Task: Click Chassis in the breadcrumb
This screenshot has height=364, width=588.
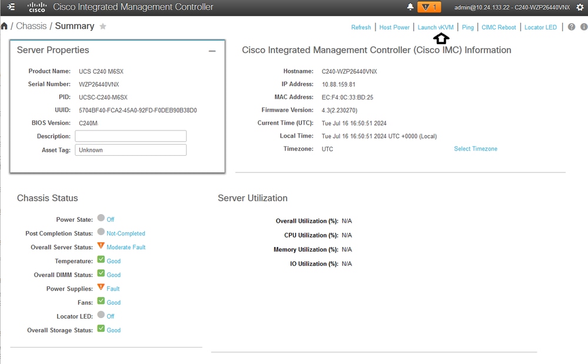Action: (31, 26)
